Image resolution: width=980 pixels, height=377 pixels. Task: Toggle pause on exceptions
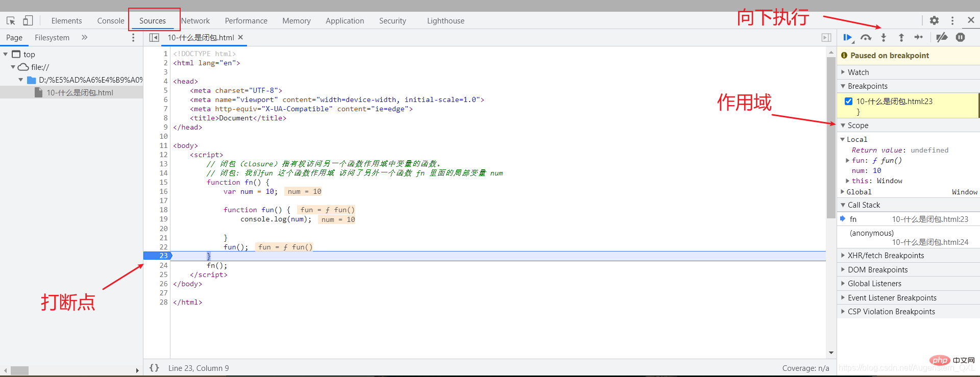coord(961,37)
